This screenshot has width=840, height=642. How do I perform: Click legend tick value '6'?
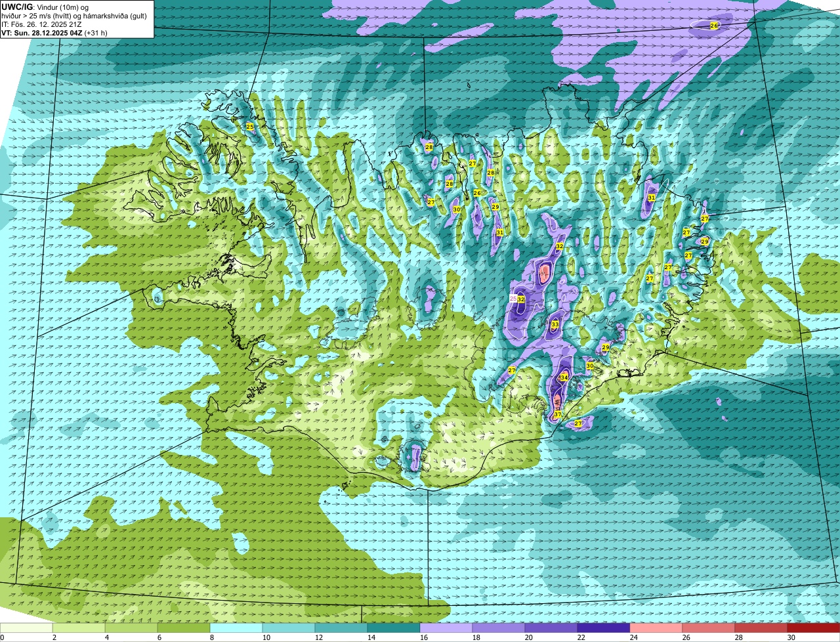(159, 637)
